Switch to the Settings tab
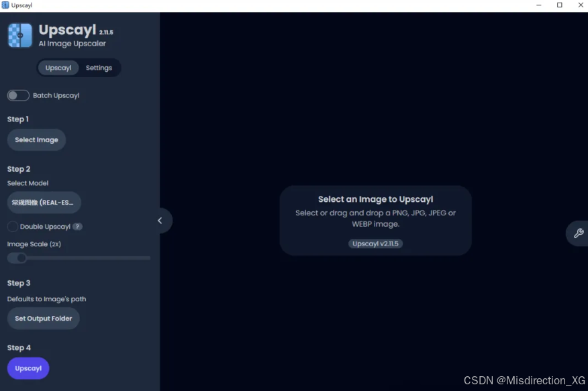This screenshot has width=588, height=391. pos(99,68)
